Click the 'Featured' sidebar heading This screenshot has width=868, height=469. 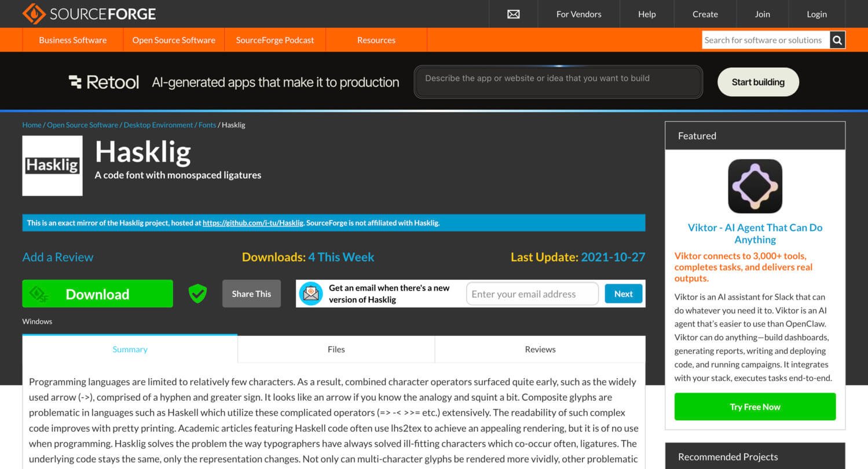point(697,136)
